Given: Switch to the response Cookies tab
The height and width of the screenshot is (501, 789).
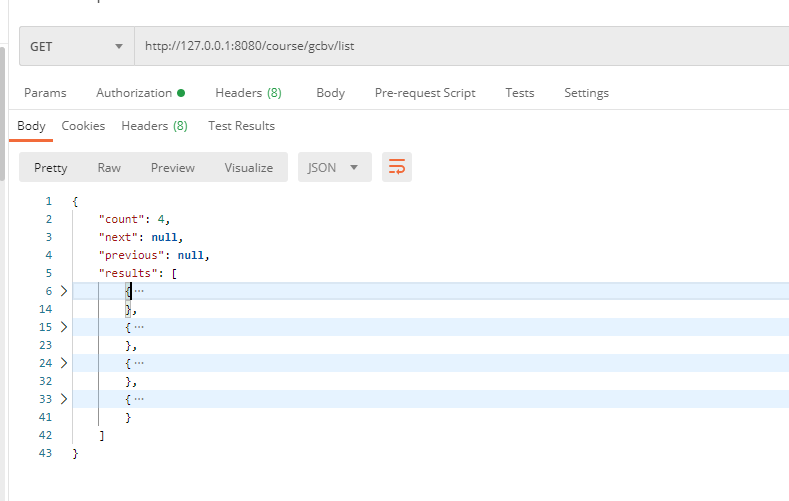Looking at the screenshot, I should (x=83, y=126).
